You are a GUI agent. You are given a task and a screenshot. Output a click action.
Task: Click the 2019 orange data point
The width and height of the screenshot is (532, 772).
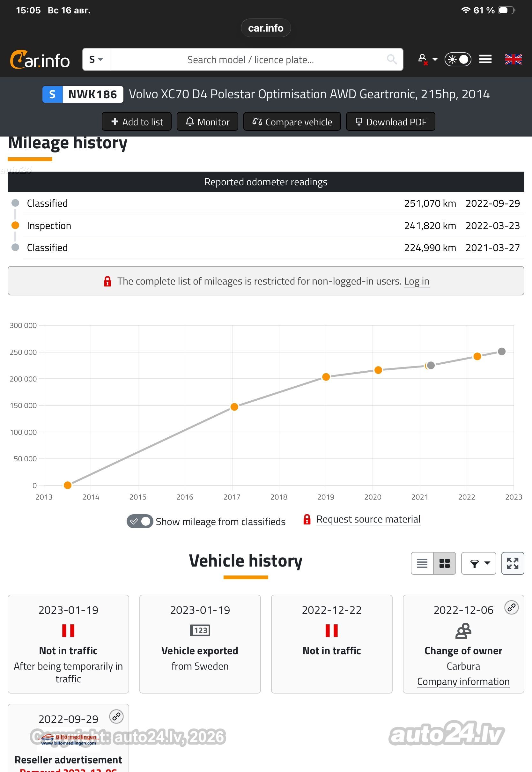tap(326, 377)
